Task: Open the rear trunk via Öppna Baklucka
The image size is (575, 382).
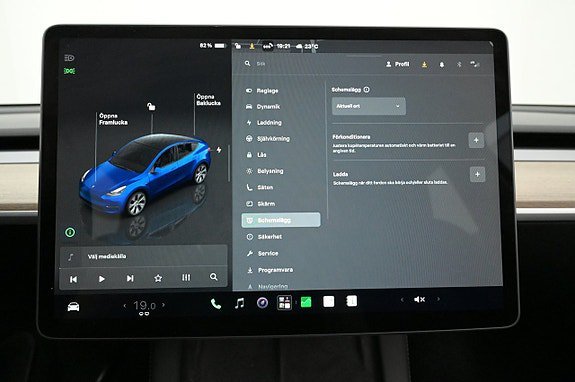Action: 208,100
